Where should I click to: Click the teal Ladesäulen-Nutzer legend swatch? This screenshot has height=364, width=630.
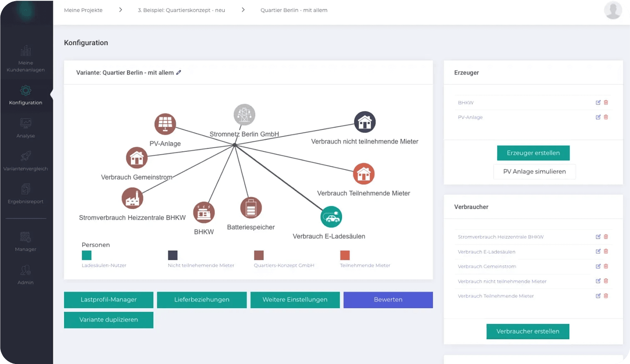87,255
